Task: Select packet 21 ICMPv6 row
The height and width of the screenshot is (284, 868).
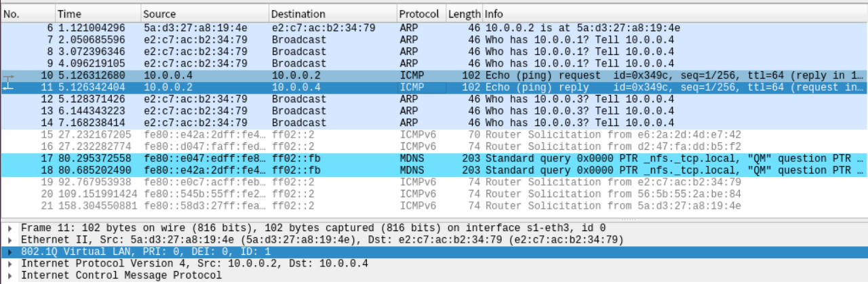Action: coord(434,205)
